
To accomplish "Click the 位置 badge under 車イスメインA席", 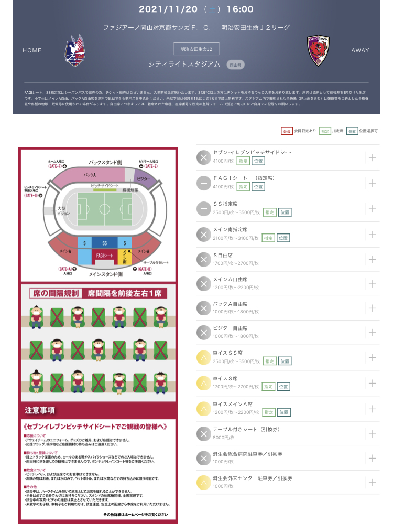I will click(x=283, y=412).
